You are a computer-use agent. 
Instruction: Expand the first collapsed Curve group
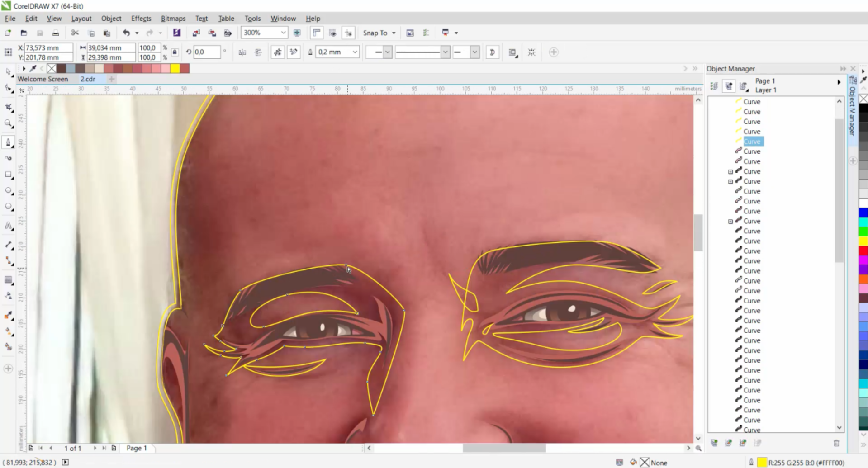tap(730, 172)
